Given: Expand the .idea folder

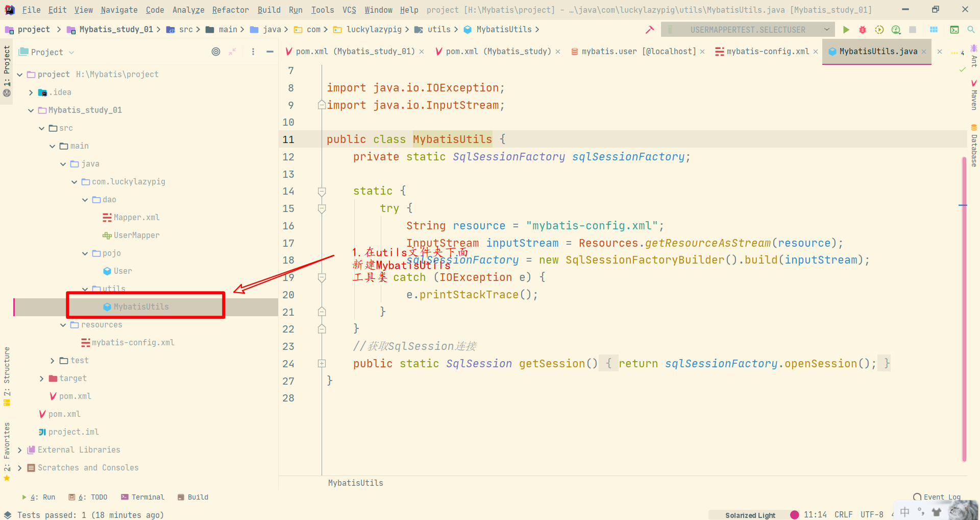Looking at the screenshot, I should pos(31,92).
